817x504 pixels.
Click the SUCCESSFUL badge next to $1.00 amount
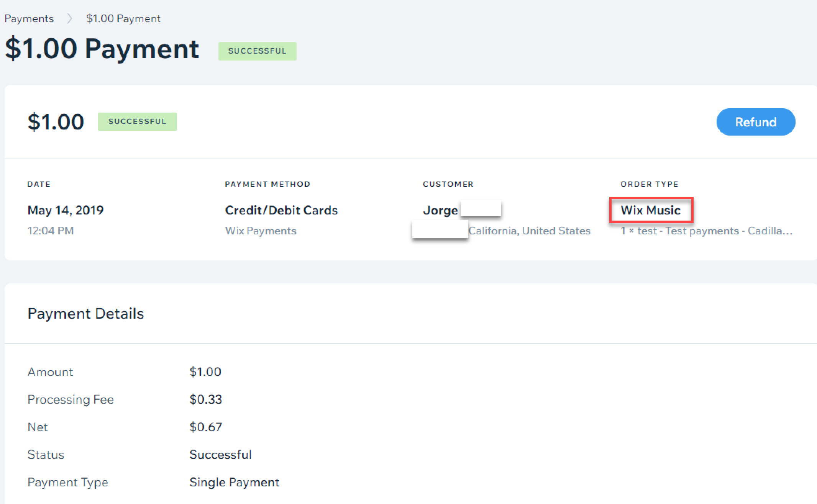point(137,121)
